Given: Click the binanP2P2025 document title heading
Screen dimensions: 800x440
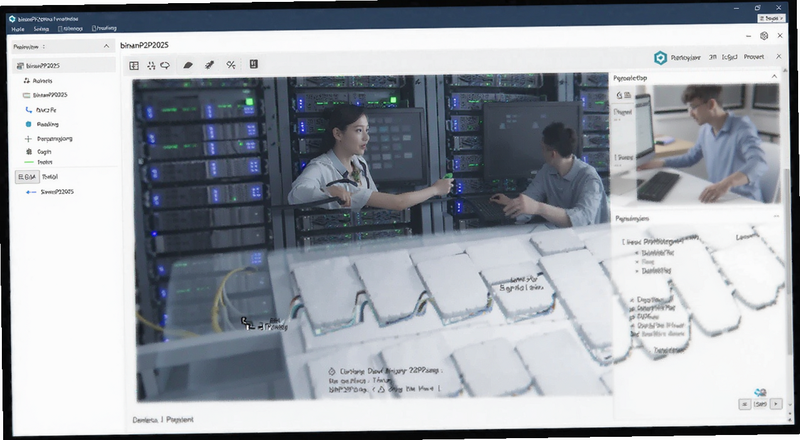Looking at the screenshot, I should click(144, 45).
